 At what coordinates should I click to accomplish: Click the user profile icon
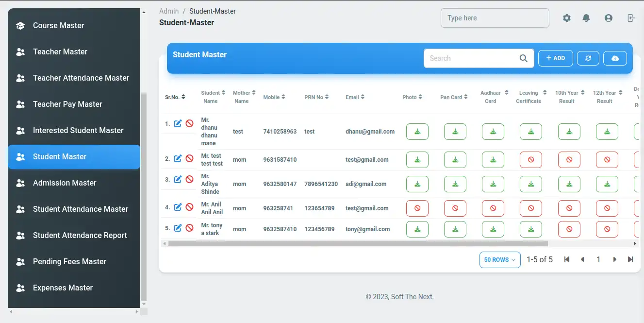(609, 18)
